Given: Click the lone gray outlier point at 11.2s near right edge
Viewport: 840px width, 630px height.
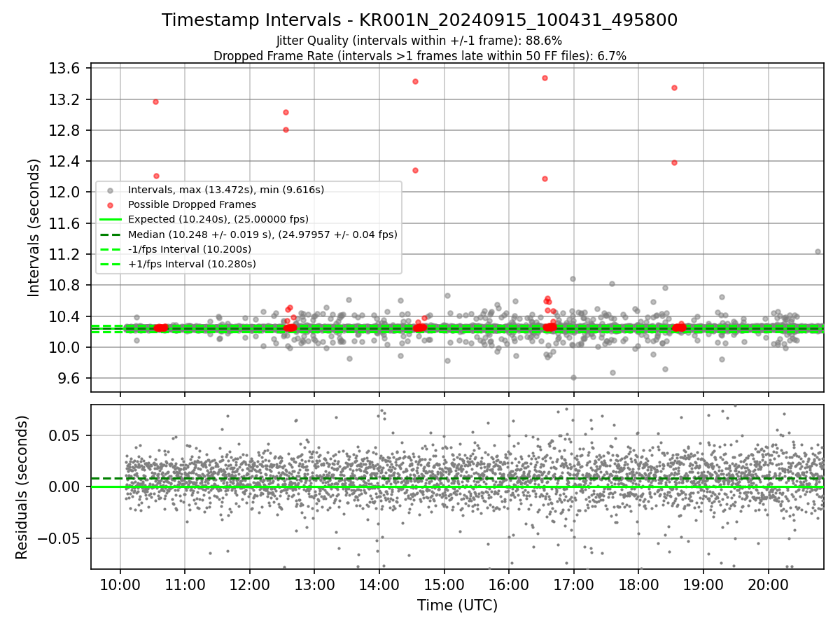Looking at the screenshot, I should (818, 251).
